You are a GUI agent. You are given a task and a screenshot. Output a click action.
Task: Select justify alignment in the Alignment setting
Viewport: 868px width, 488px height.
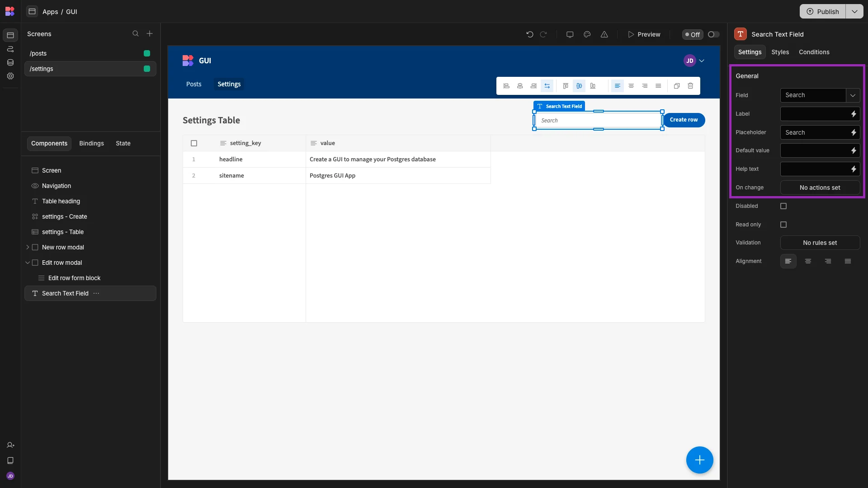[848, 261]
